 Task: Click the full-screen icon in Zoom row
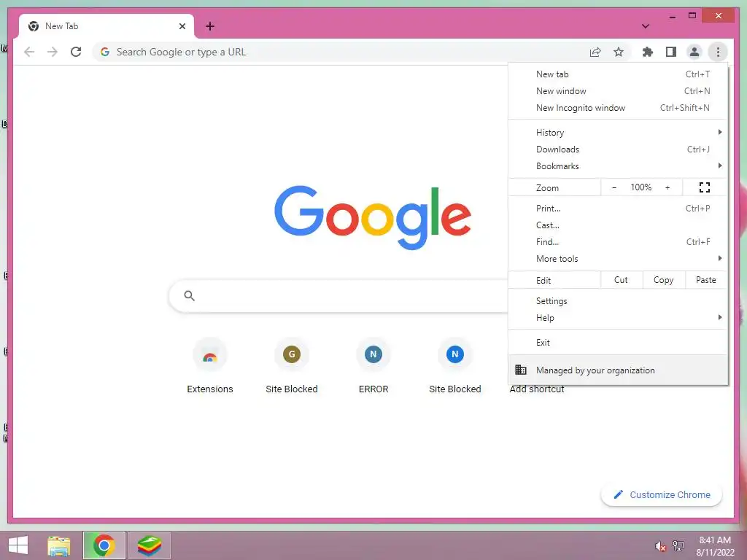coord(705,187)
